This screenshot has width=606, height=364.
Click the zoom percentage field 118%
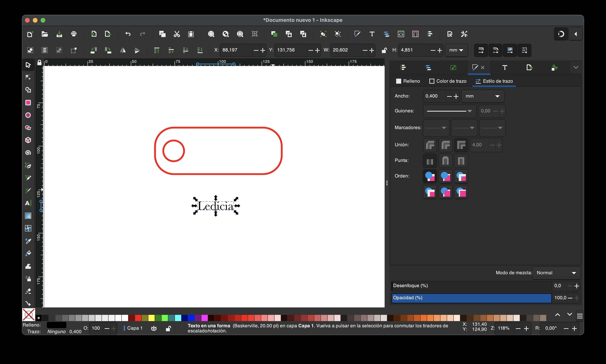click(x=504, y=328)
